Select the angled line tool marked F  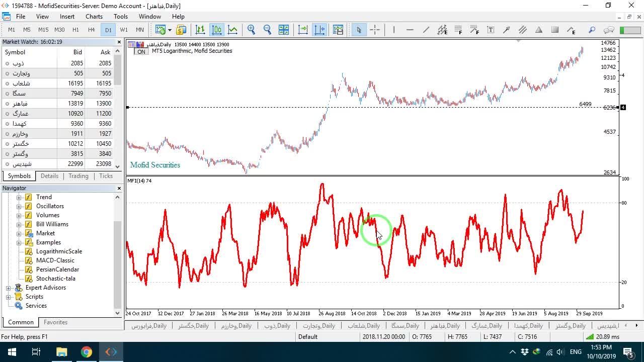coord(474,30)
